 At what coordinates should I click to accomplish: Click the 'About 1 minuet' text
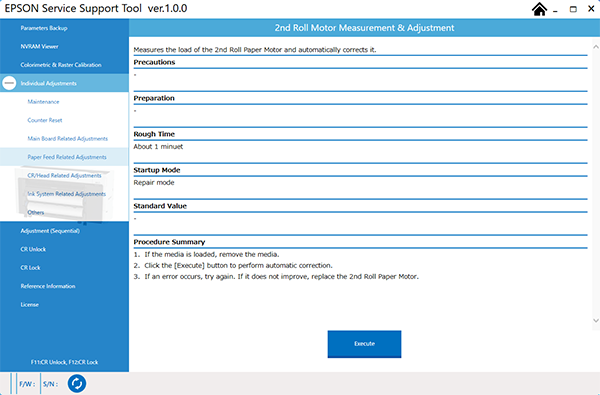[x=158, y=147]
